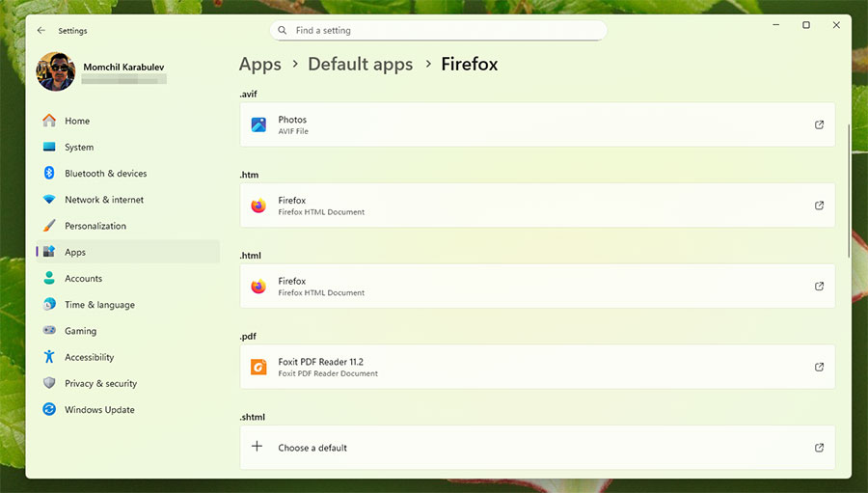Navigate to Windows Update

tap(99, 410)
